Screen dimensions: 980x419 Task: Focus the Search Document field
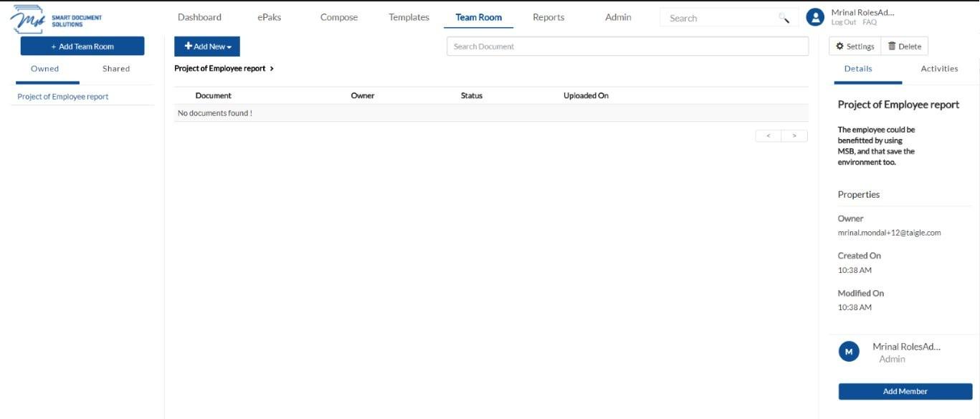627,47
